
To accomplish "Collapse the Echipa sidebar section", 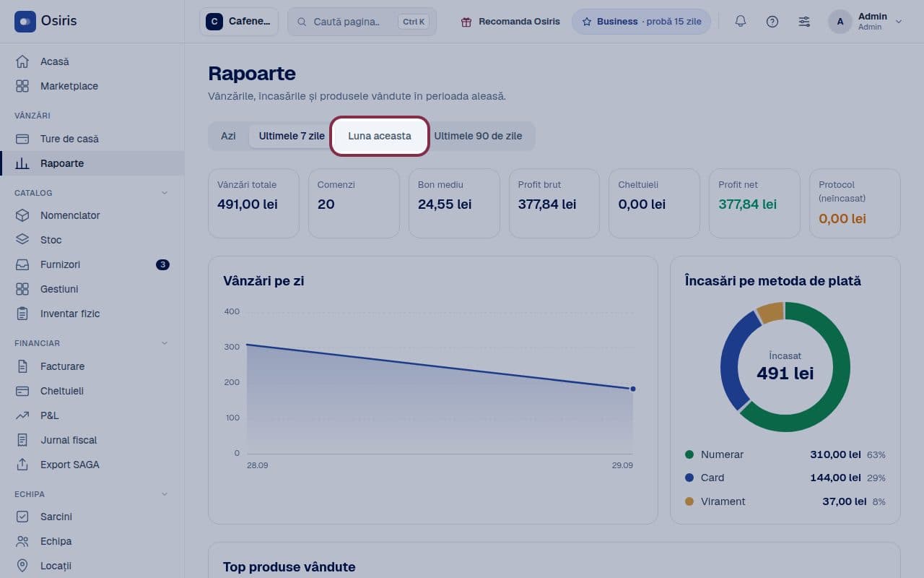I will click(x=164, y=494).
